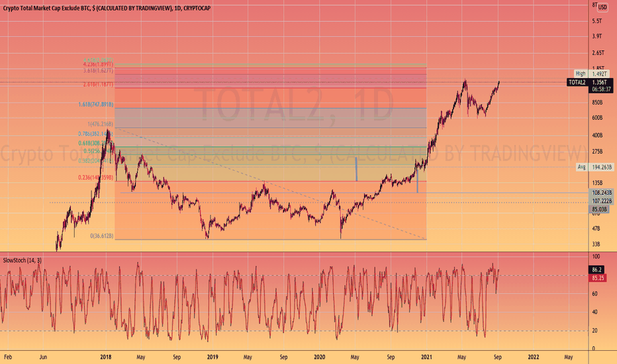
Task: Click the 47B price scale tick
Action: point(596,228)
